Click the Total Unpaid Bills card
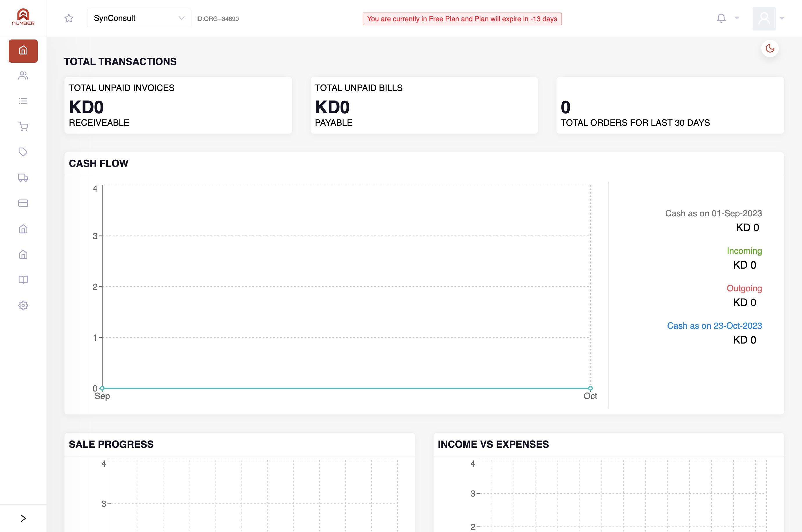Screen dimensions: 802x532 coord(424,105)
